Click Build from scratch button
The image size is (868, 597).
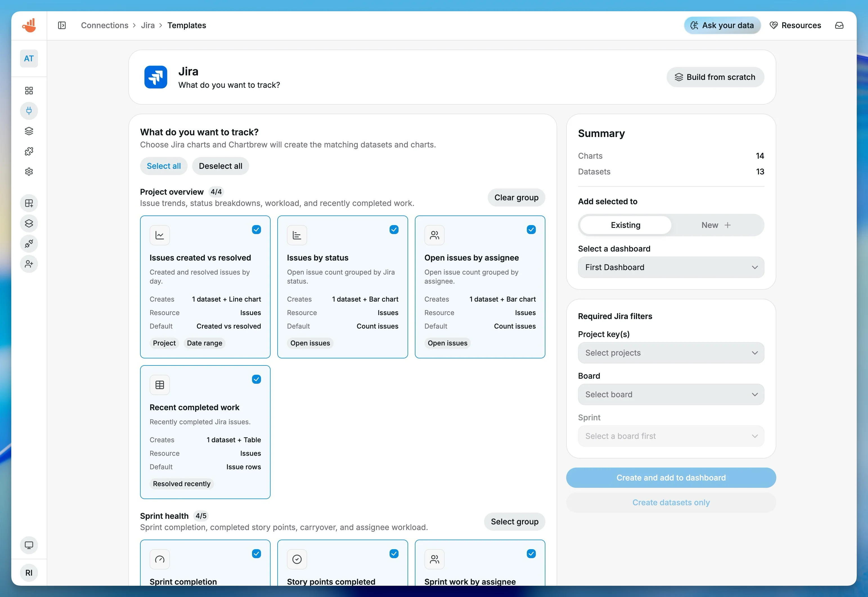click(715, 77)
